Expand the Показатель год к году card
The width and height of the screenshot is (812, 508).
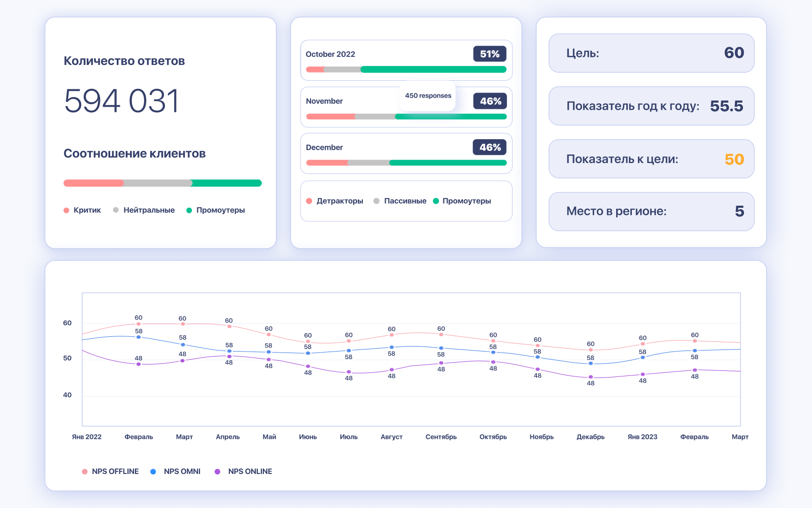651,106
